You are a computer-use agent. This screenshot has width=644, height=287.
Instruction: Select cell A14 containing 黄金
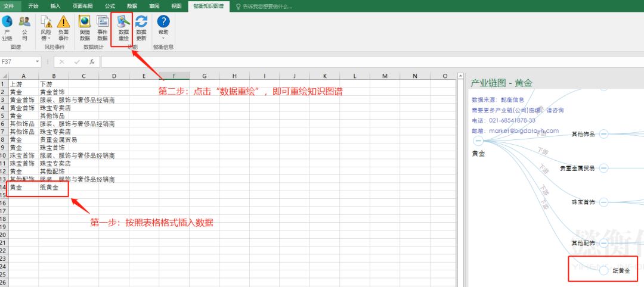pos(23,188)
